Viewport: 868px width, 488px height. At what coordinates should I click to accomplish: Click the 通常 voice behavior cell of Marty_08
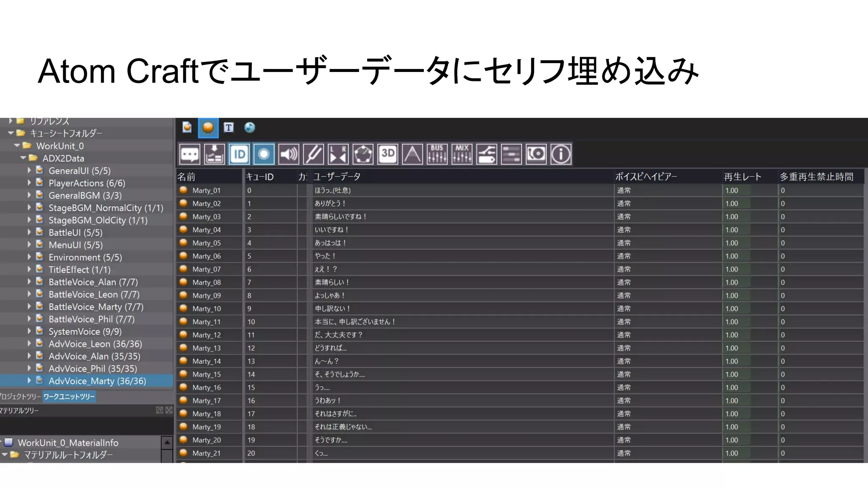[668, 282]
